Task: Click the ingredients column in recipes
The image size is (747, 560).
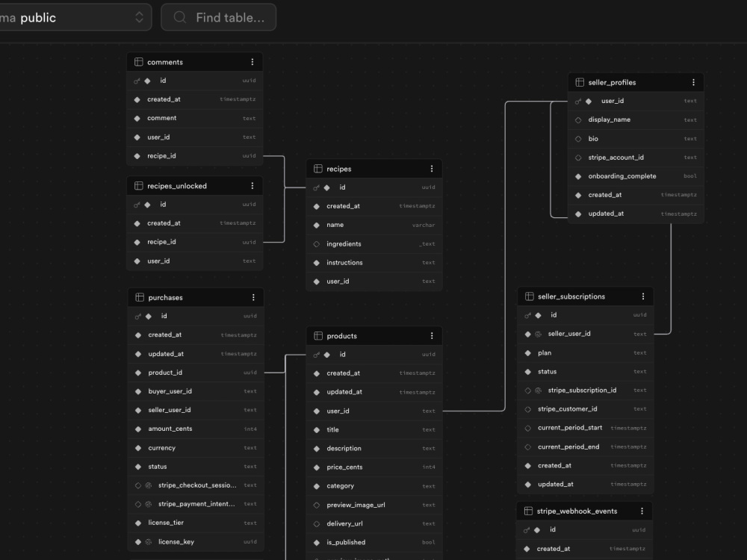Action: pyautogui.click(x=374, y=244)
